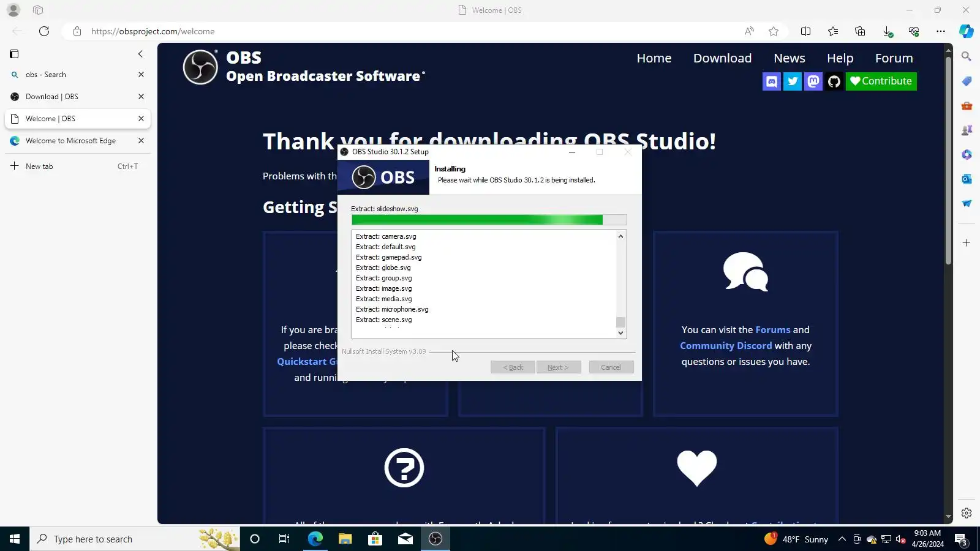980x551 pixels.
Task: Open OBS Mastodon icon link
Action: pos(813,81)
